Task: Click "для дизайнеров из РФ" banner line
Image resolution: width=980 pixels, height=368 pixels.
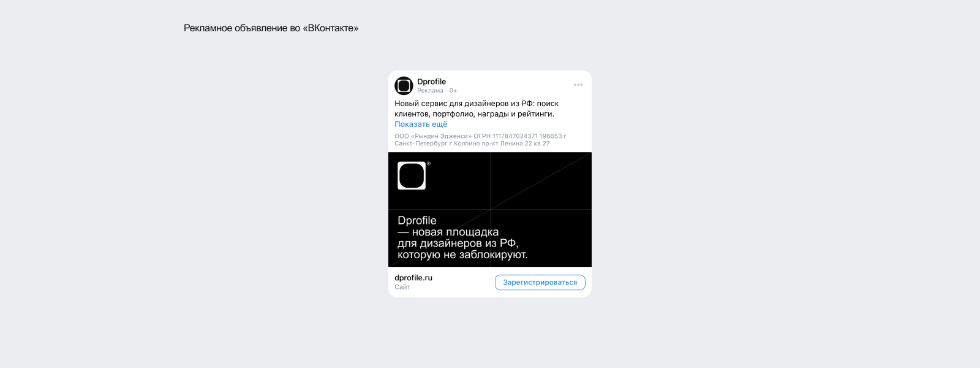Action: [x=458, y=243]
